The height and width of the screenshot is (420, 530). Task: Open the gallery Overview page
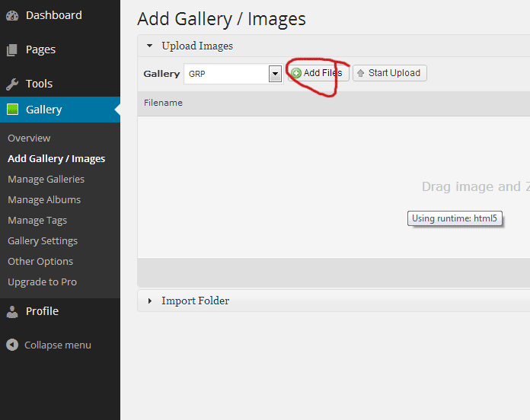pos(29,138)
